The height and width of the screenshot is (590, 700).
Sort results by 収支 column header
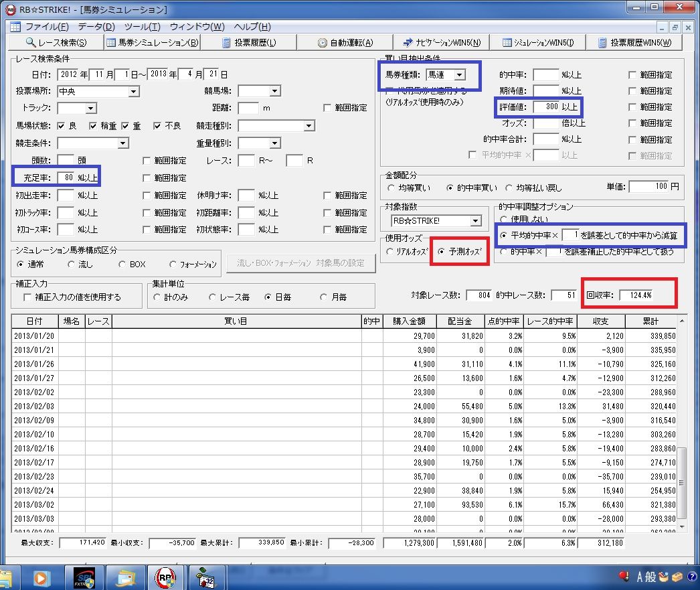(x=601, y=321)
